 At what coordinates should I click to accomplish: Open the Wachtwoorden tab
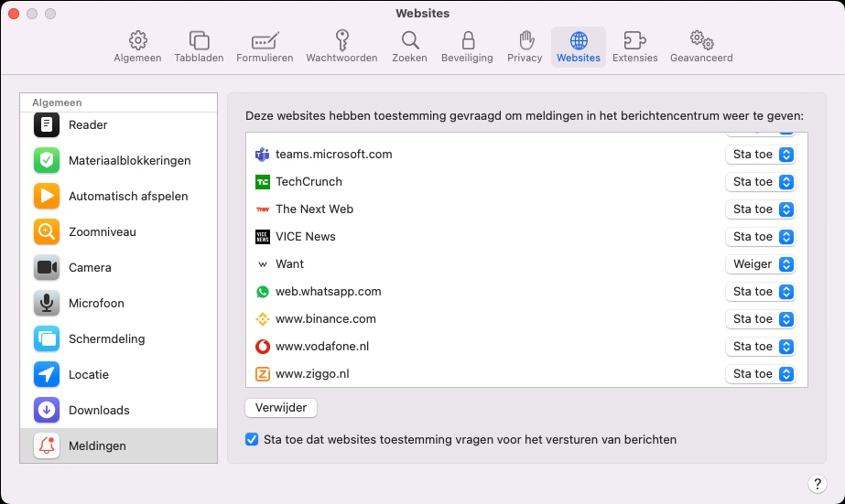341,47
